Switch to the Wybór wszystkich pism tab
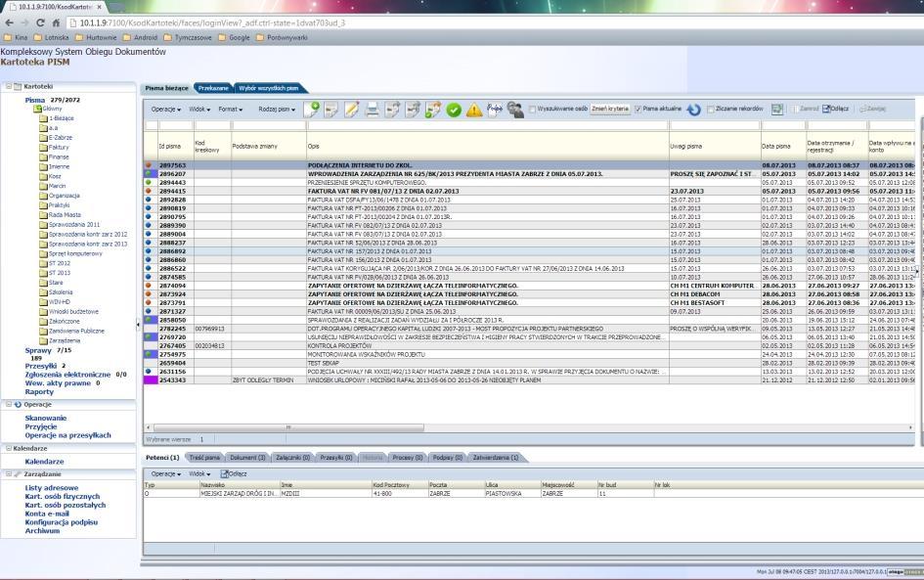Screen dimensions: 924x580 [269, 88]
